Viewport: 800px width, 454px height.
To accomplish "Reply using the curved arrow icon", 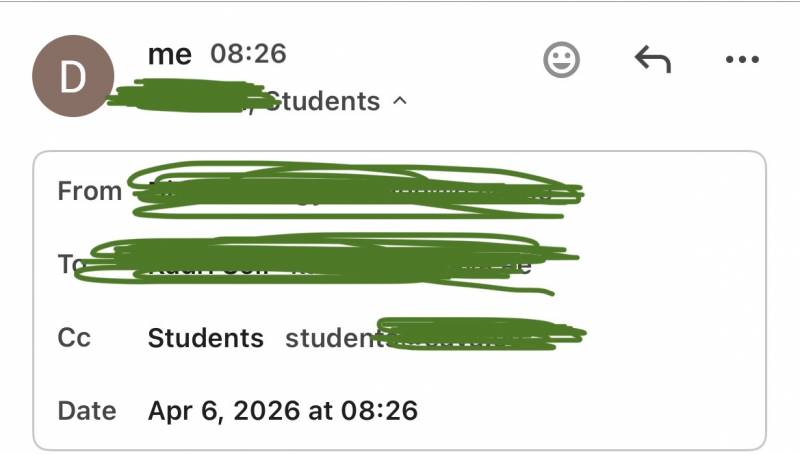I will 652,60.
